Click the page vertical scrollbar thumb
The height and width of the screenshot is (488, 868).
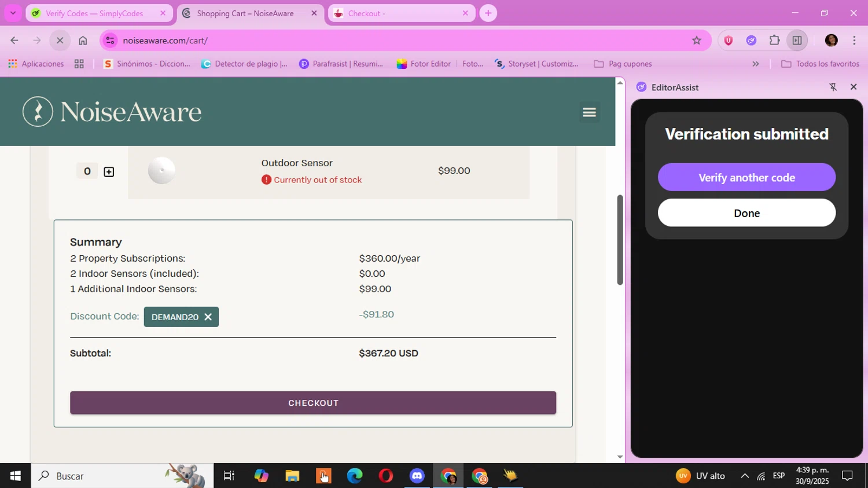point(620,240)
